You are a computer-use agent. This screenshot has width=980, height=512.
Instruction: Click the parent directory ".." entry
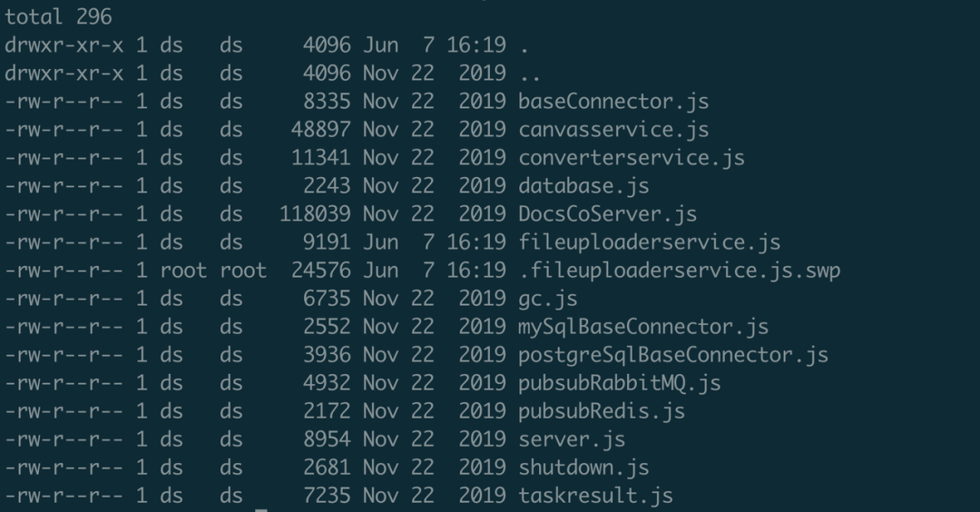click(530, 74)
